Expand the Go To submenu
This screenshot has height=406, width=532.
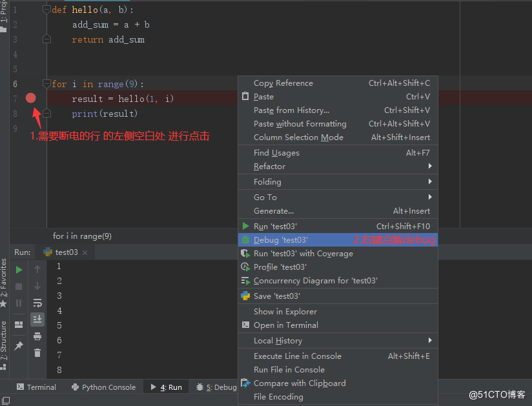tap(338, 198)
